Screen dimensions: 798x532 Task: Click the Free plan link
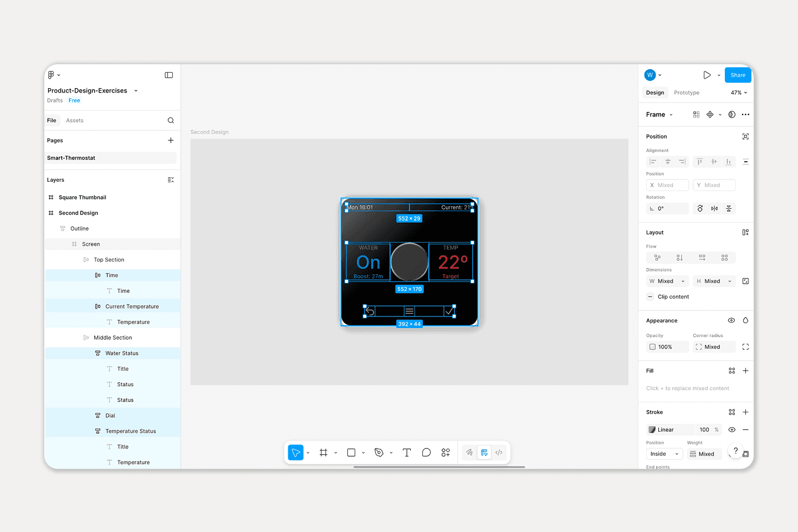(x=74, y=100)
